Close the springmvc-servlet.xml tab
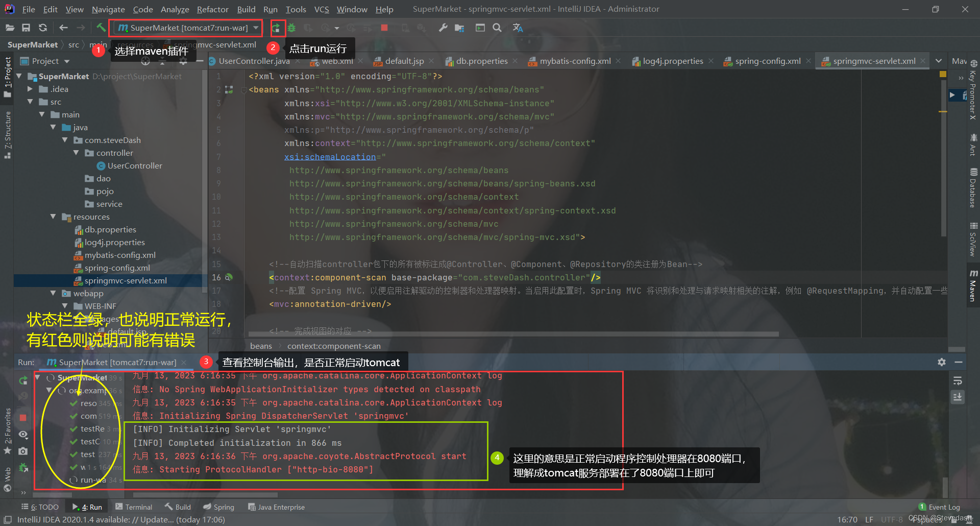This screenshot has height=526, width=980. (923, 61)
